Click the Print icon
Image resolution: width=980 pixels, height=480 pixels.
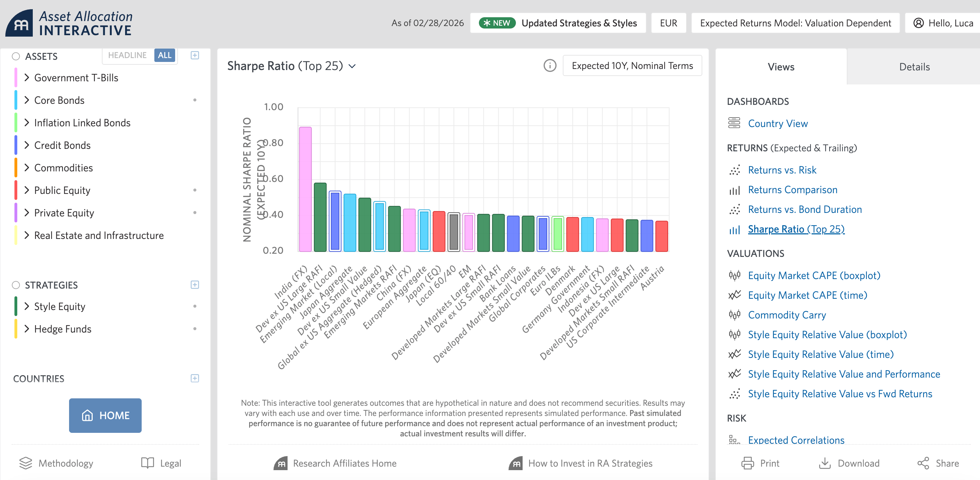pyautogui.click(x=747, y=463)
